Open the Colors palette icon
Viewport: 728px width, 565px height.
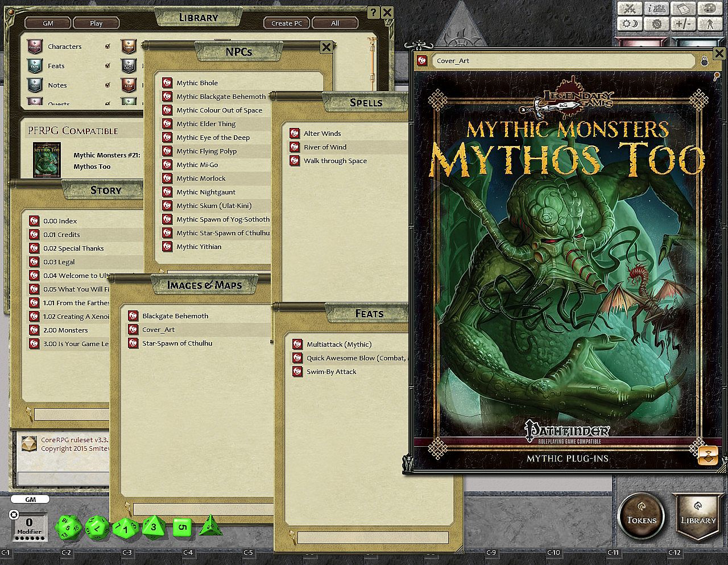coord(709,9)
